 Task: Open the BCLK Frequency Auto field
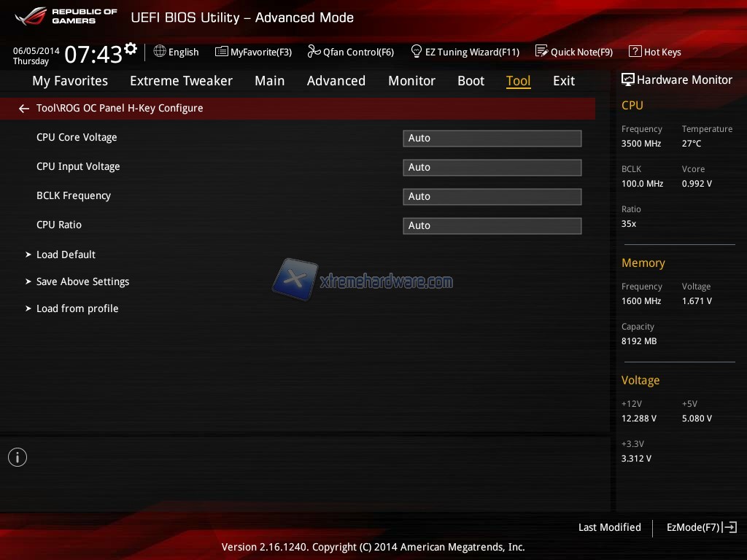(x=492, y=196)
